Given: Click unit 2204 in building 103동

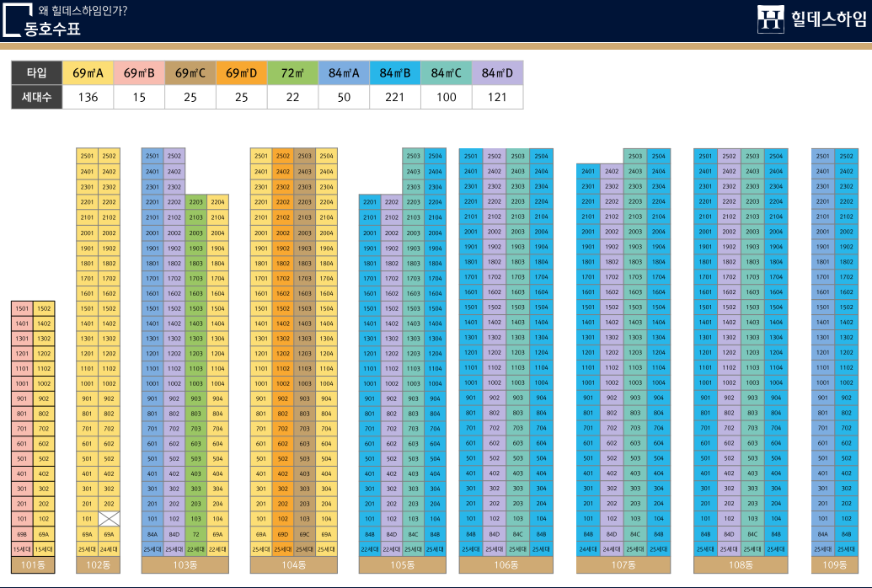Looking at the screenshot, I should coord(217,202).
